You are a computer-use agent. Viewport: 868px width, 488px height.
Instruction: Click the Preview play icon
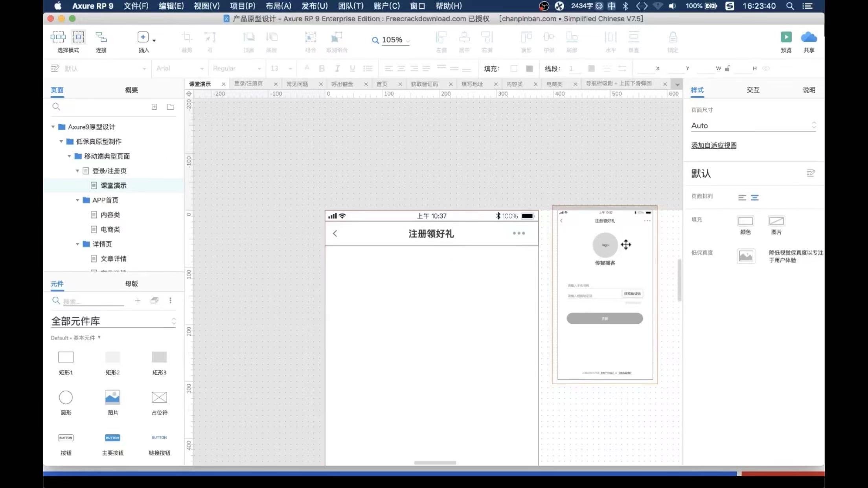click(x=786, y=37)
